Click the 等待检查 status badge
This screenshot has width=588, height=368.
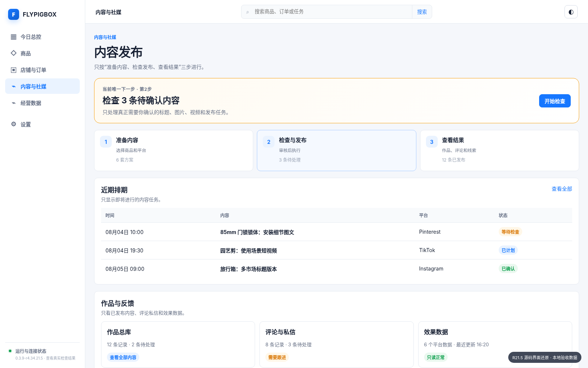coord(510,232)
